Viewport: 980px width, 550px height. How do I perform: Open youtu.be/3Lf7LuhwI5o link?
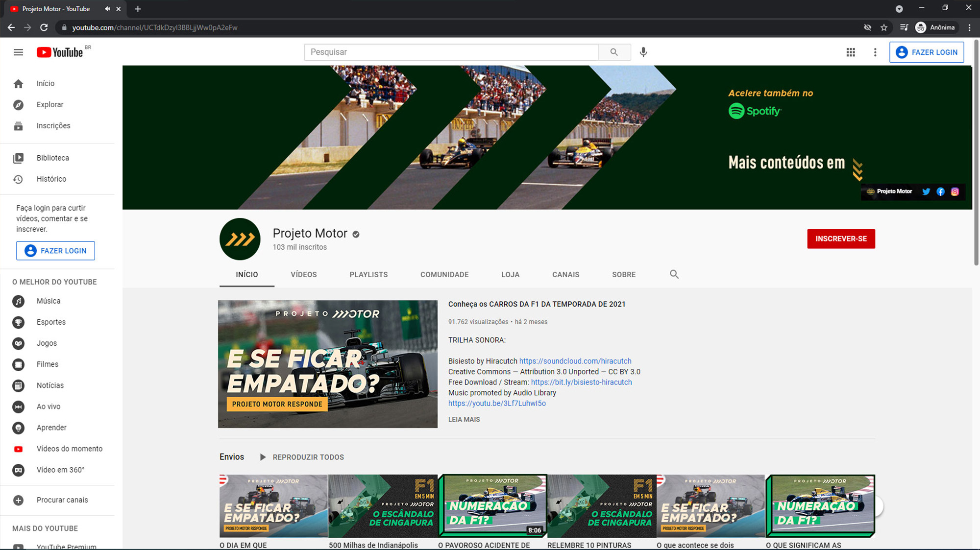coord(497,403)
